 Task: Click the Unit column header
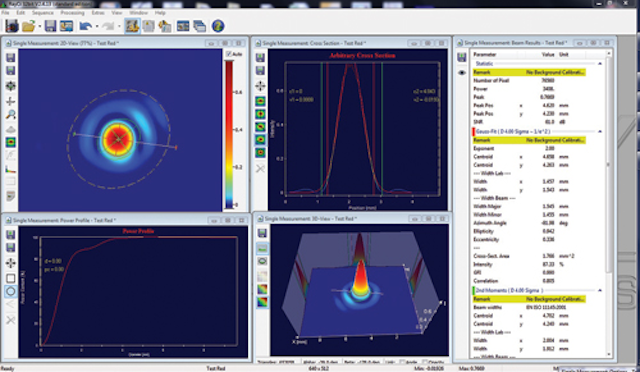point(564,54)
